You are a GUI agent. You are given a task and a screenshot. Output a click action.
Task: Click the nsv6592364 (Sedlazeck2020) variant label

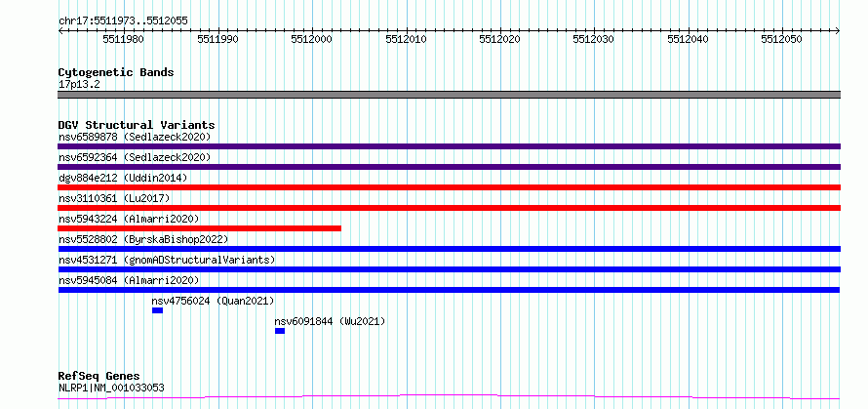pyautogui.click(x=135, y=157)
